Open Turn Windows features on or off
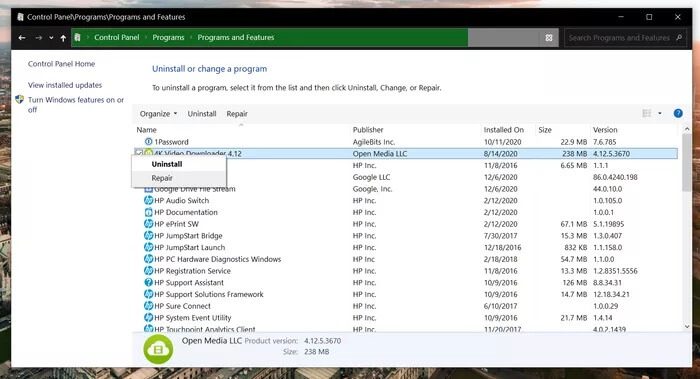The image size is (700, 379). point(76,104)
